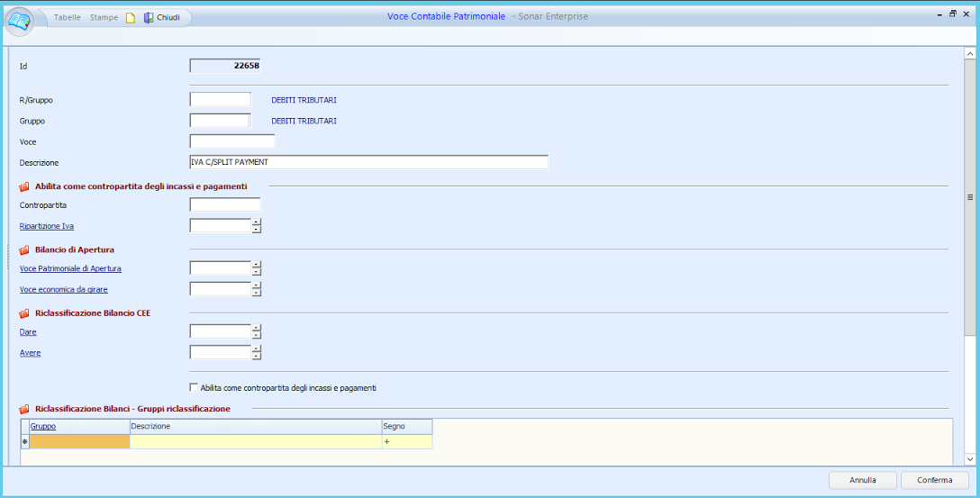Decrement the Voce Patrimoniale di Apertura spinner
Screen dimensions: 980x498
257,272
